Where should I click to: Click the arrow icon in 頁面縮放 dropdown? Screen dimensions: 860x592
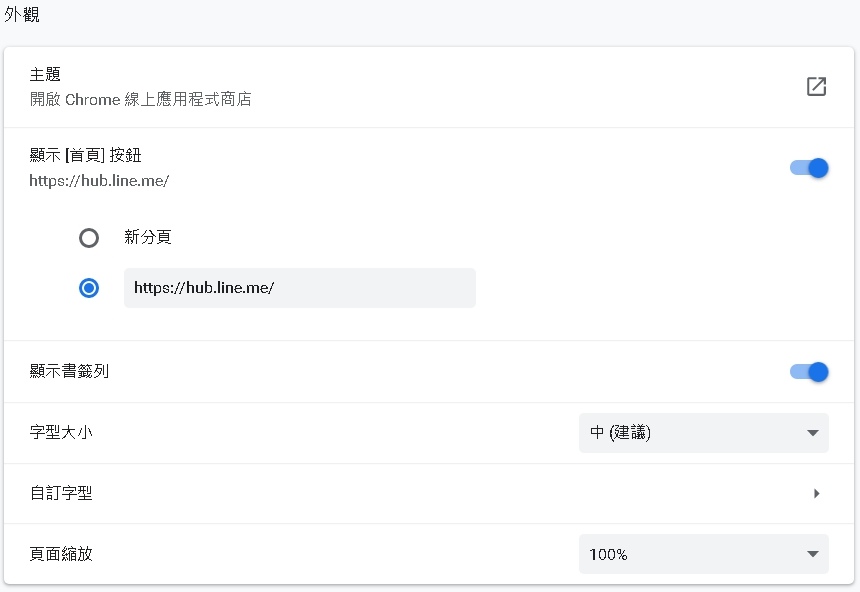pyautogui.click(x=811, y=554)
